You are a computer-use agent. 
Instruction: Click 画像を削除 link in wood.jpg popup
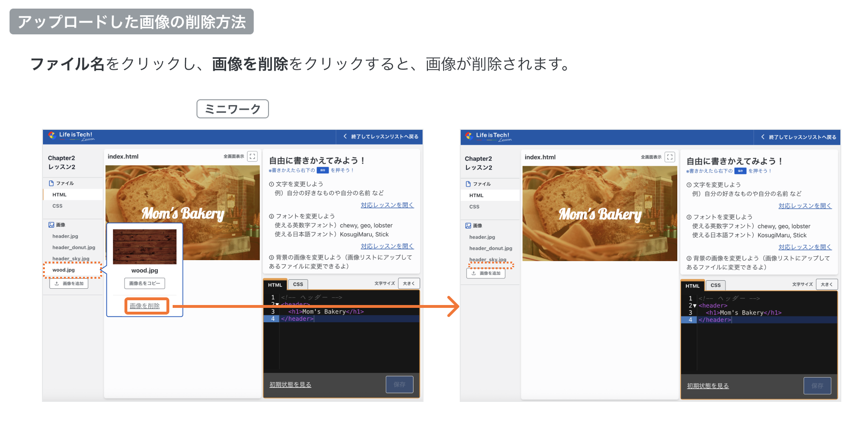click(x=145, y=306)
